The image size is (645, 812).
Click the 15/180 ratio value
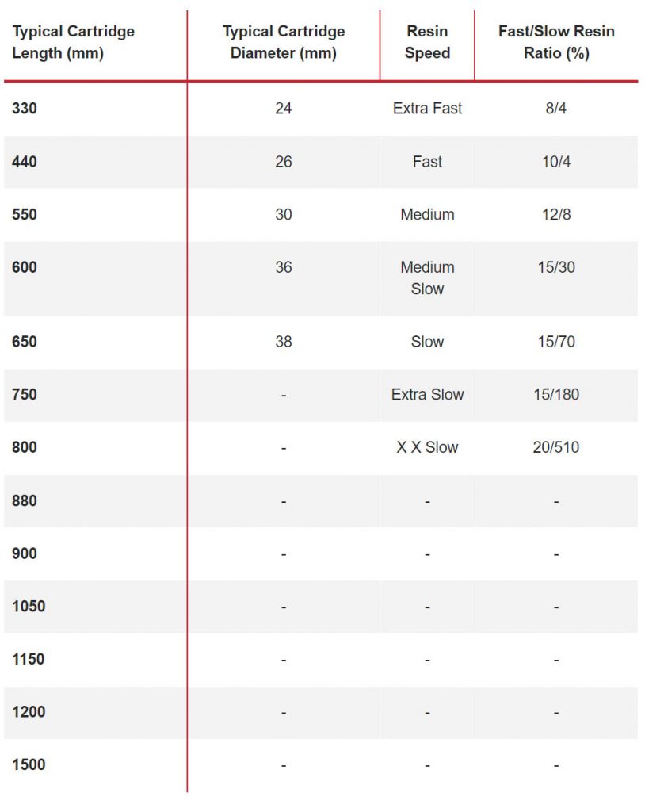pyautogui.click(x=556, y=395)
